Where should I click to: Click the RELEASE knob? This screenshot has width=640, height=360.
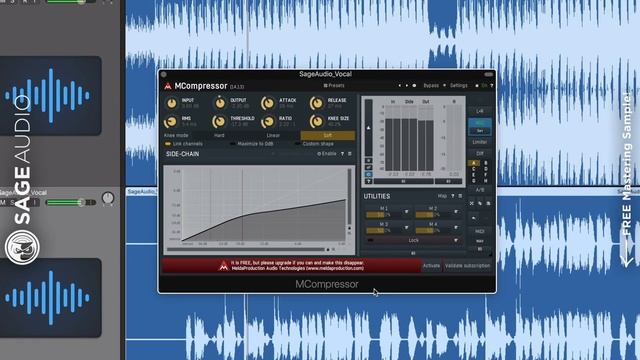(x=316, y=103)
